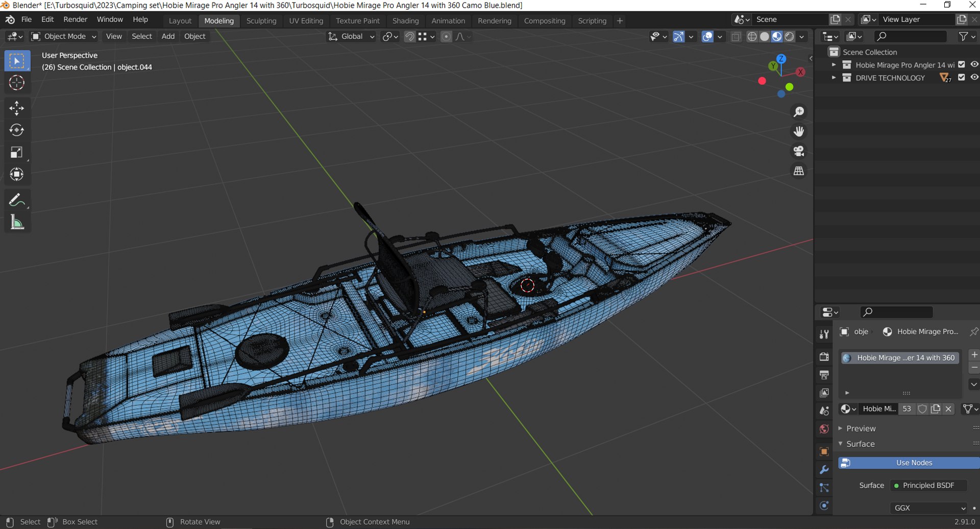The width and height of the screenshot is (980, 529).
Task: Toggle the camera view icon
Action: click(799, 151)
